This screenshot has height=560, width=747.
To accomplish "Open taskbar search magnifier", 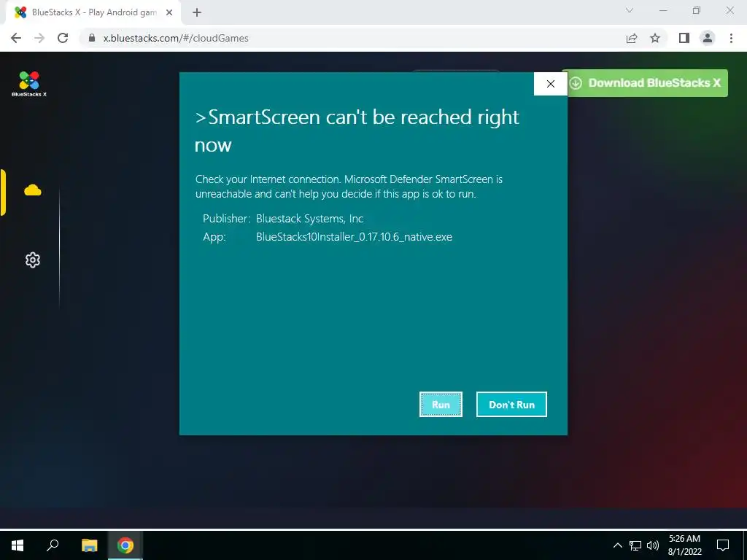I will 53,545.
